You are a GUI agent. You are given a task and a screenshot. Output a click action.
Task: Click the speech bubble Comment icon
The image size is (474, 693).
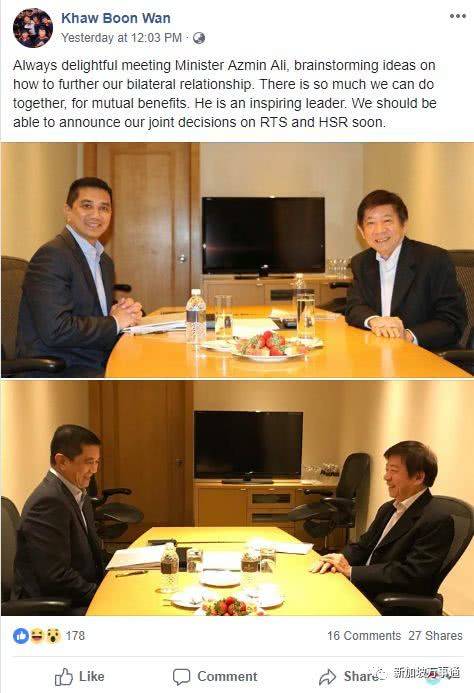click(x=181, y=677)
